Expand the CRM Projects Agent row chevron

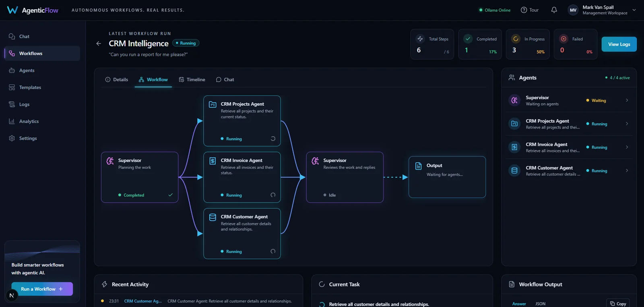pyautogui.click(x=627, y=124)
